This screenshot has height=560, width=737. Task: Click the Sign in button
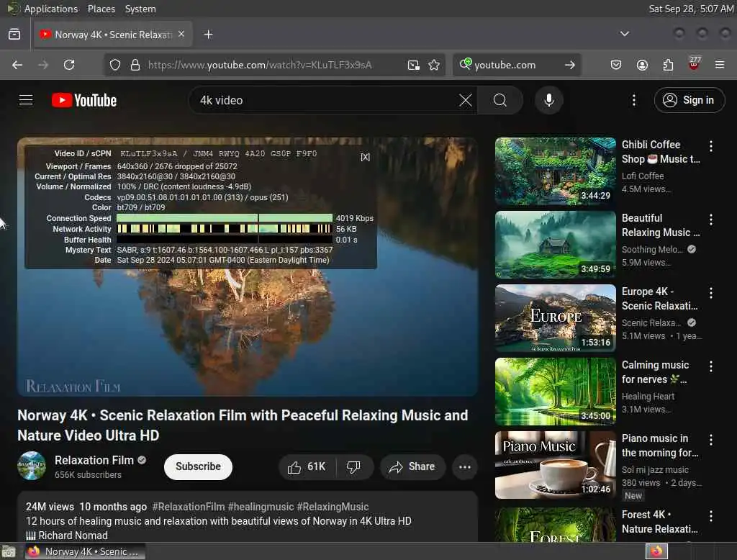(x=689, y=100)
